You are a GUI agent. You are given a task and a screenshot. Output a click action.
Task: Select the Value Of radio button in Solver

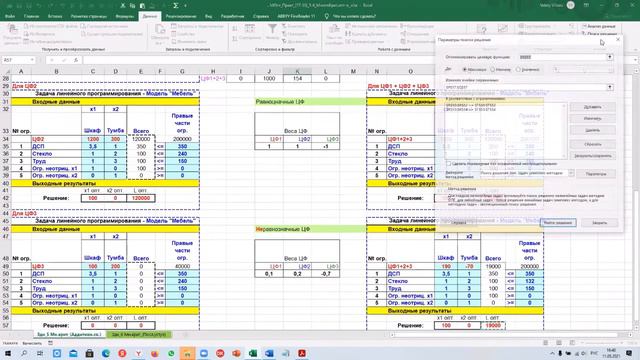tap(518, 70)
